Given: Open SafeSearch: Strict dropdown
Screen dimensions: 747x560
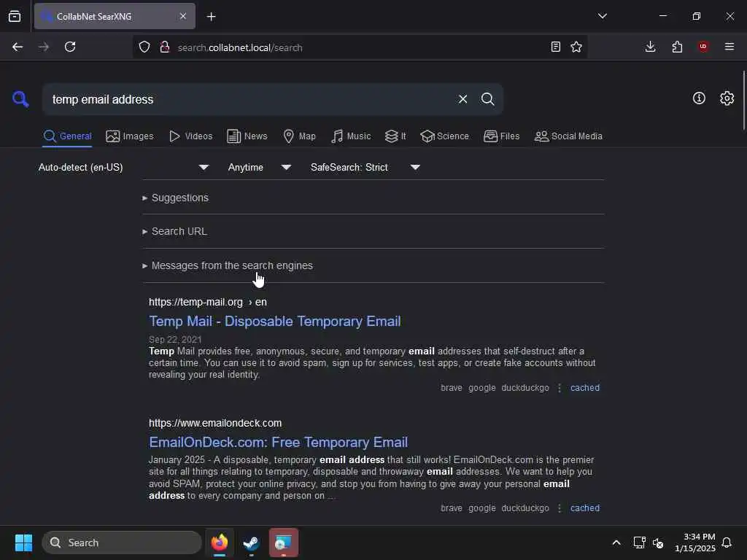Looking at the screenshot, I should tap(365, 167).
